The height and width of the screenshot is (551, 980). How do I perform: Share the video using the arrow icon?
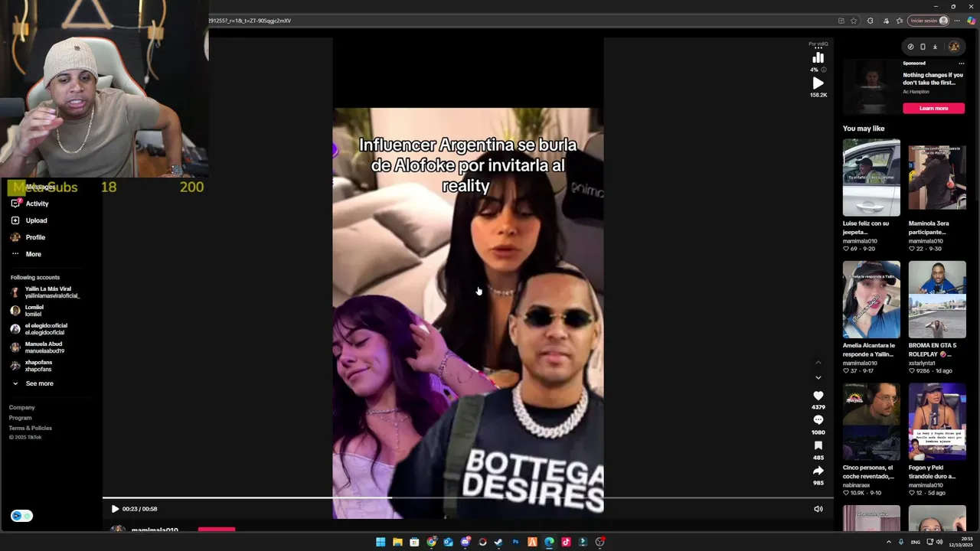(818, 471)
